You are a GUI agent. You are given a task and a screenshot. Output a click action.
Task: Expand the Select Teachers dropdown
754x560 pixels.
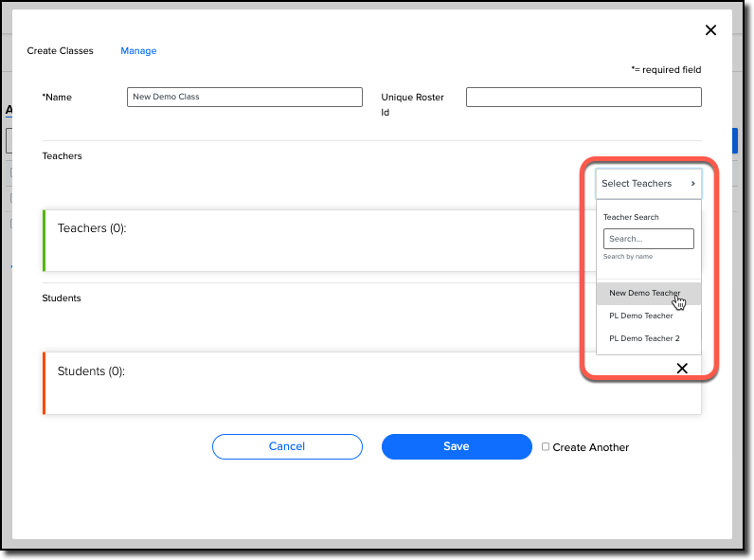pos(648,183)
